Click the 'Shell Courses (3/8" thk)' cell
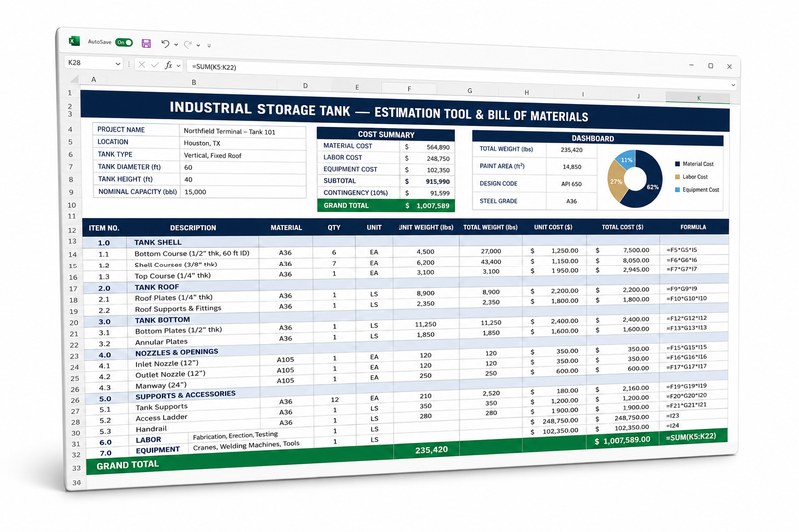This screenshot has width=799, height=532. click(x=192, y=265)
